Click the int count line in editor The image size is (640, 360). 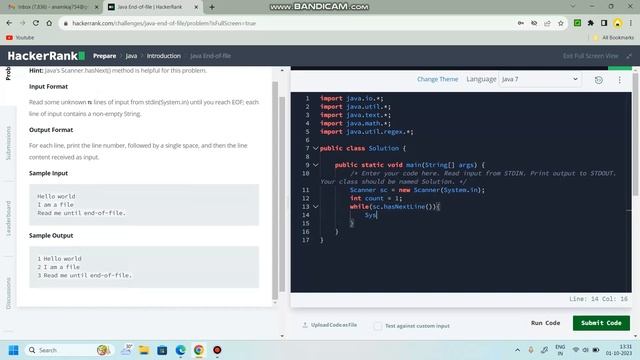376,198
